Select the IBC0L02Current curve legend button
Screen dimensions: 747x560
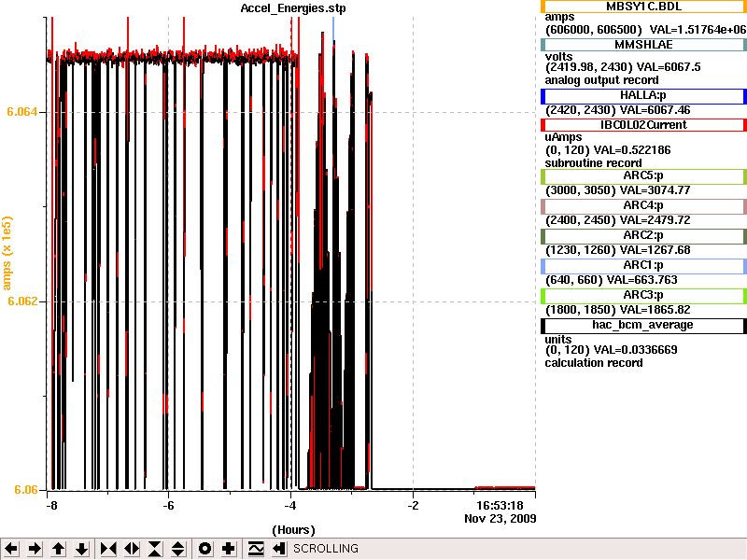point(643,125)
